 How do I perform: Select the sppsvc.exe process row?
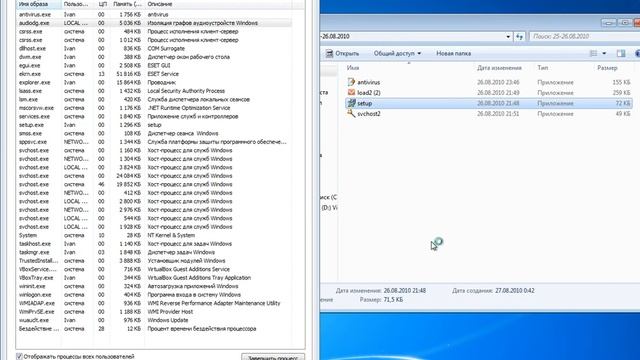154,142
